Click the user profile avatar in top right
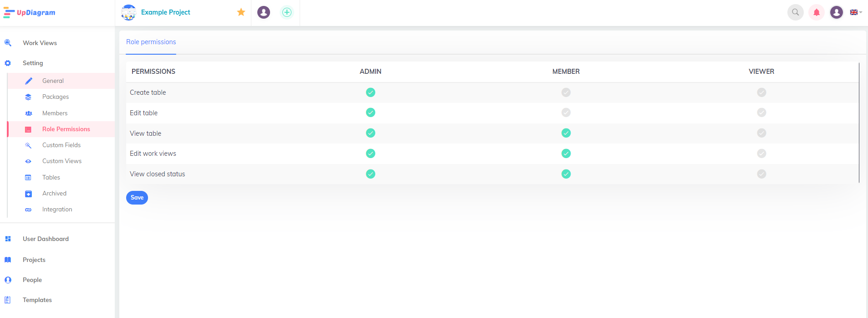 click(x=836, y=12)
